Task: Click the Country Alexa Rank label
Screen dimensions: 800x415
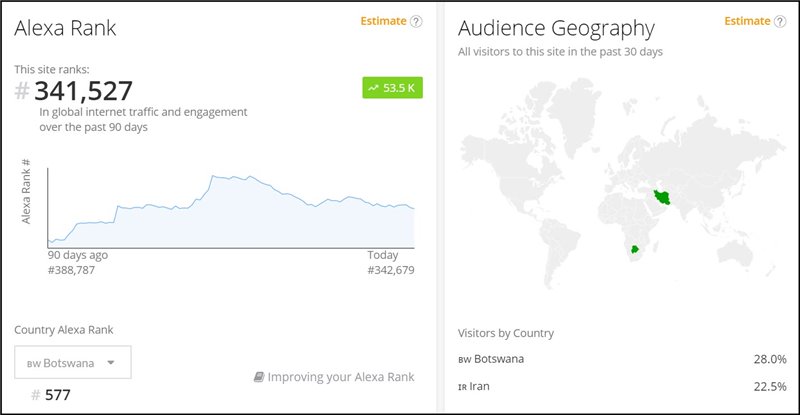Action: [64, 330]
